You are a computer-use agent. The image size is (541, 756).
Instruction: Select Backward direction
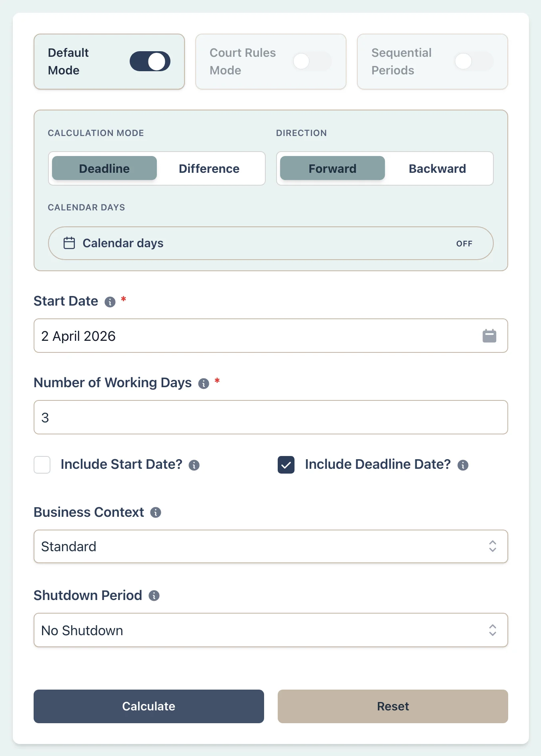click(437, 168)
